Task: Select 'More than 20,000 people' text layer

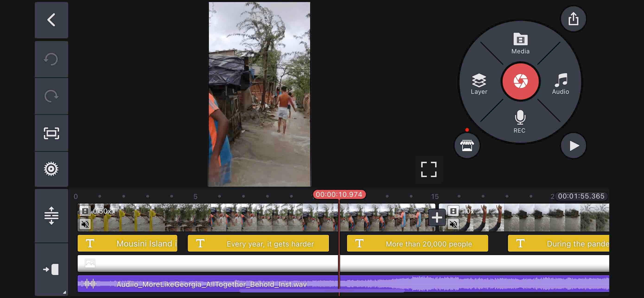Action: coord(417,243)
